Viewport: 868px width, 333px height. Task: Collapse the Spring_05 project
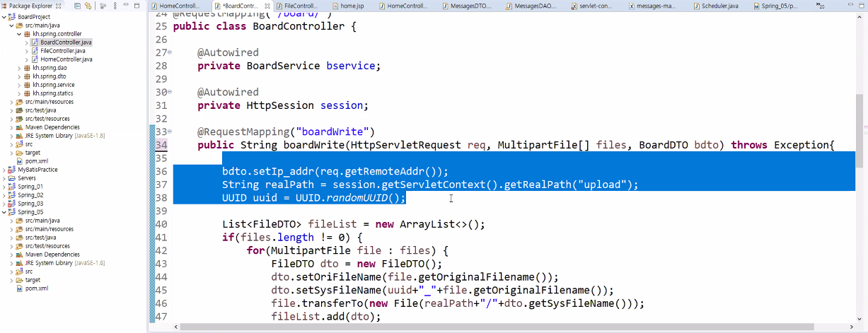(4, 212)
